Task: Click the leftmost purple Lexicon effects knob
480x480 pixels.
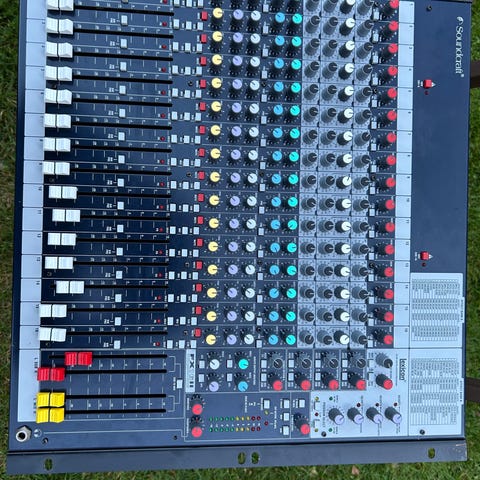Action: pyautogui.click(x=337, y=416)
